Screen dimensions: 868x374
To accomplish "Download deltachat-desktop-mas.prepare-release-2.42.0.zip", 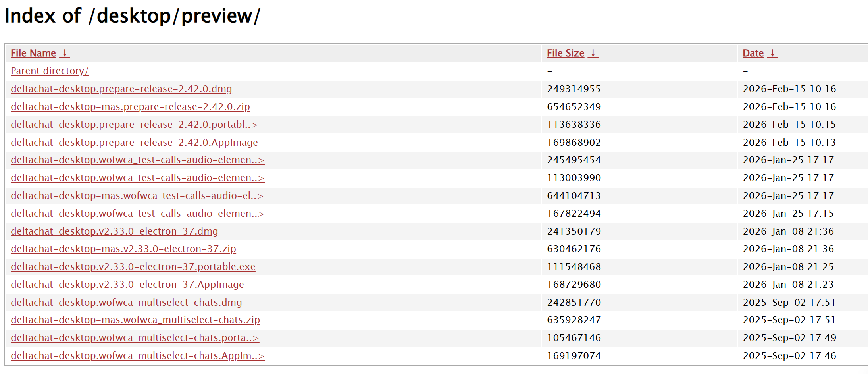I will tap(130, 107).
